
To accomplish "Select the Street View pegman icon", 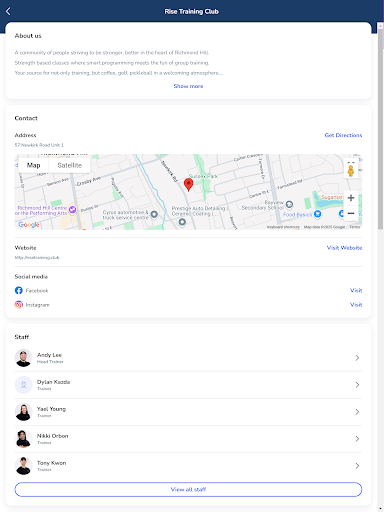I will tap(351, 170).
